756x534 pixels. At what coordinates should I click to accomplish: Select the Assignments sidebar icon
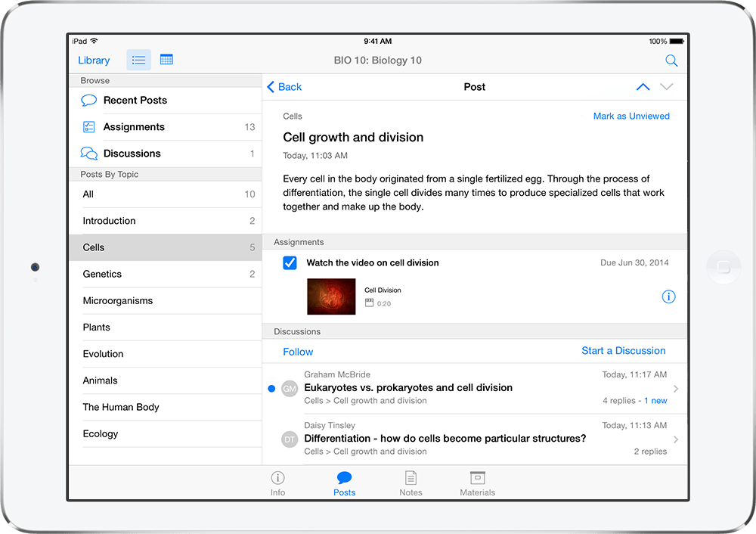[x=88, y=126]
